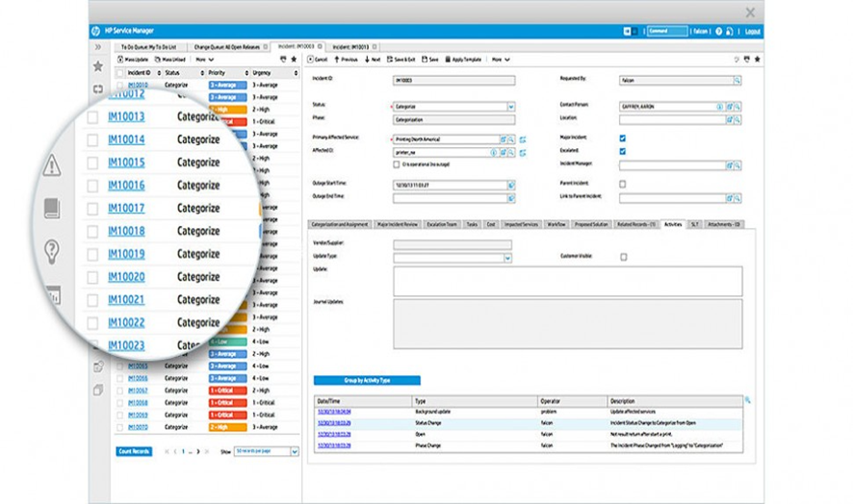Sort by the Incident ID column
This screenshot has width=853, height=504.
point(143,73)
